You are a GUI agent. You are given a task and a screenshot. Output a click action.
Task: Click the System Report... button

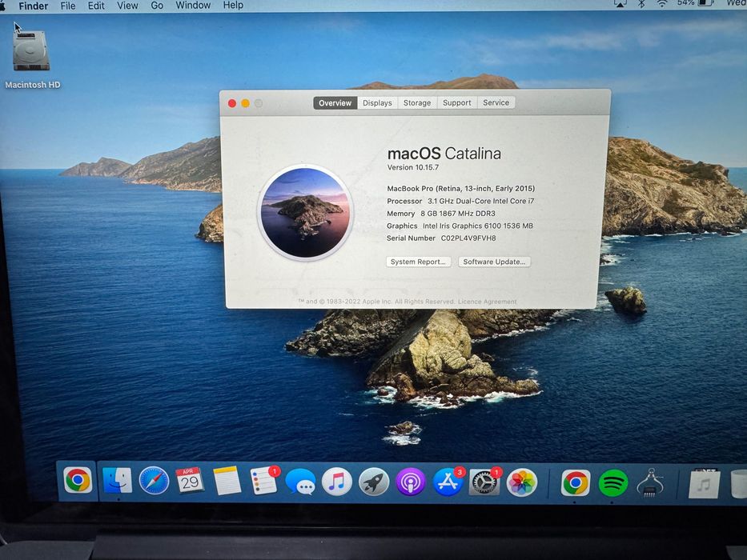418,262
